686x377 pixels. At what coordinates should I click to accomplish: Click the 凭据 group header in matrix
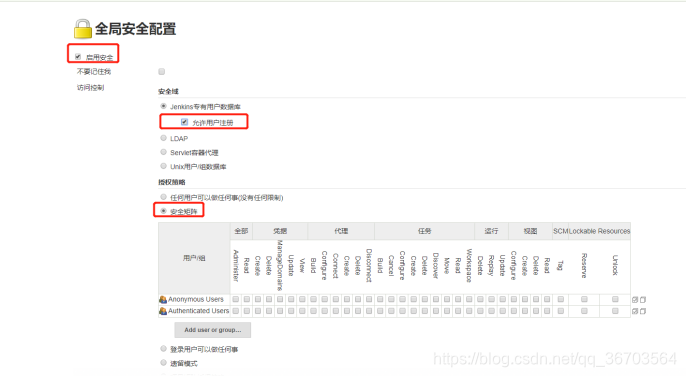click(x=280, y=231)
